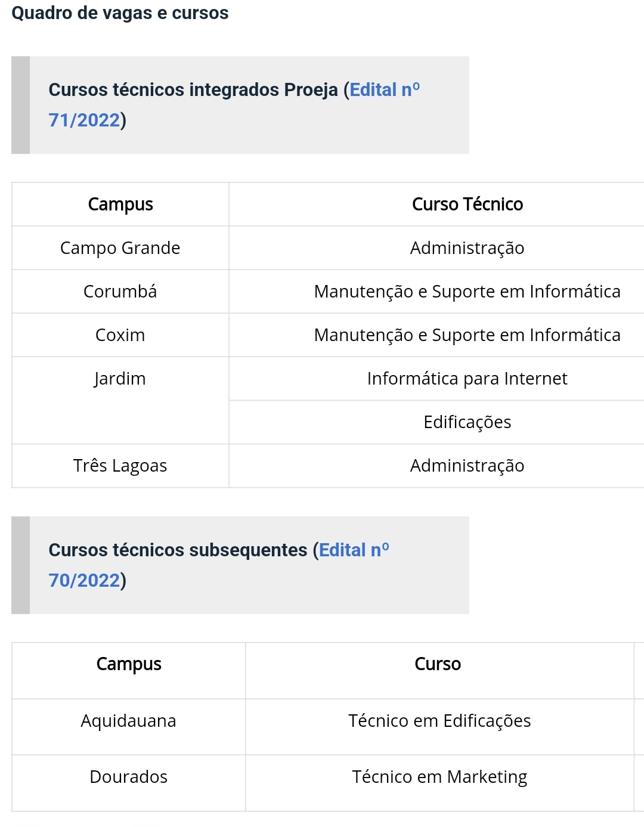
Task: Click the Coxim campus cell
Action: pos(120,335)
